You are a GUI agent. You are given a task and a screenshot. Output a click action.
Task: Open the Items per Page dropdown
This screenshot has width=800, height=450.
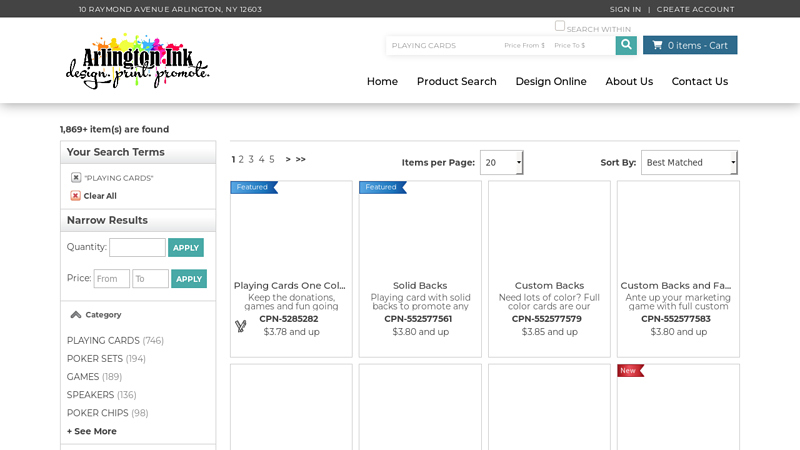coord(501,163)
